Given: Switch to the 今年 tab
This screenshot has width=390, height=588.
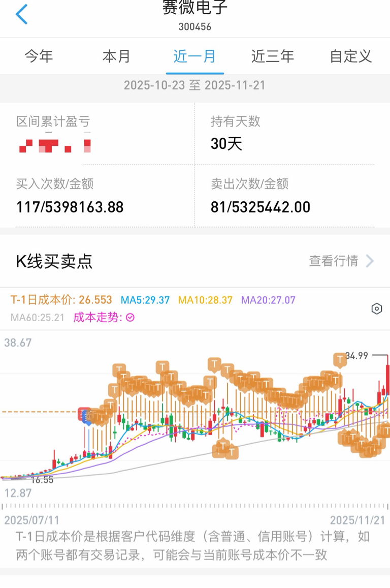Looking at the screenshot, I should (x=39, y=56).
